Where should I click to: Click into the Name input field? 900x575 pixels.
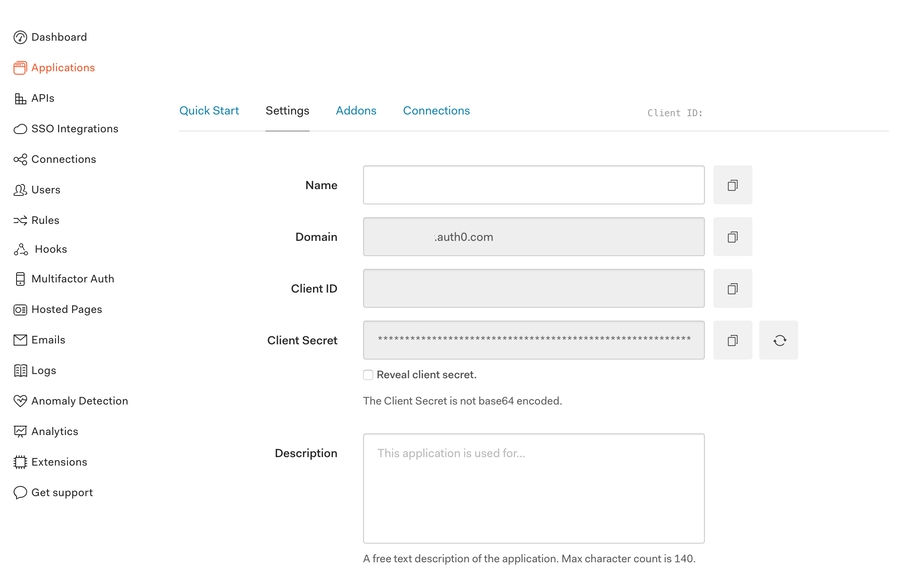533,185
